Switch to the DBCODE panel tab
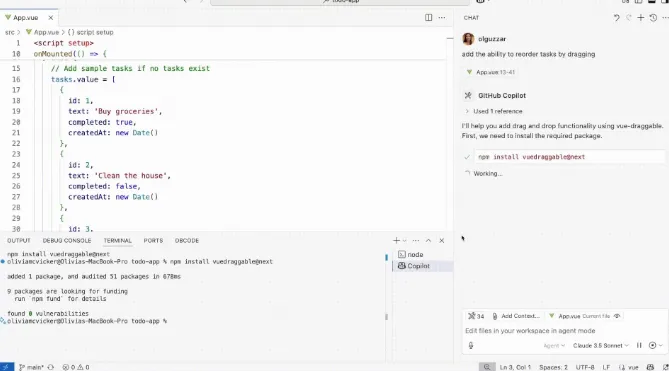The height and width of the screenshot is (371, 669). (x=187, y=241)
